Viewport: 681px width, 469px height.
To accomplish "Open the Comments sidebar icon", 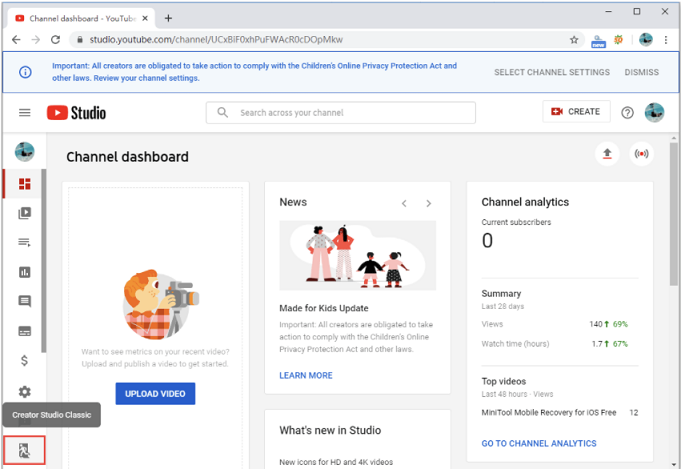I will point(24,301).
